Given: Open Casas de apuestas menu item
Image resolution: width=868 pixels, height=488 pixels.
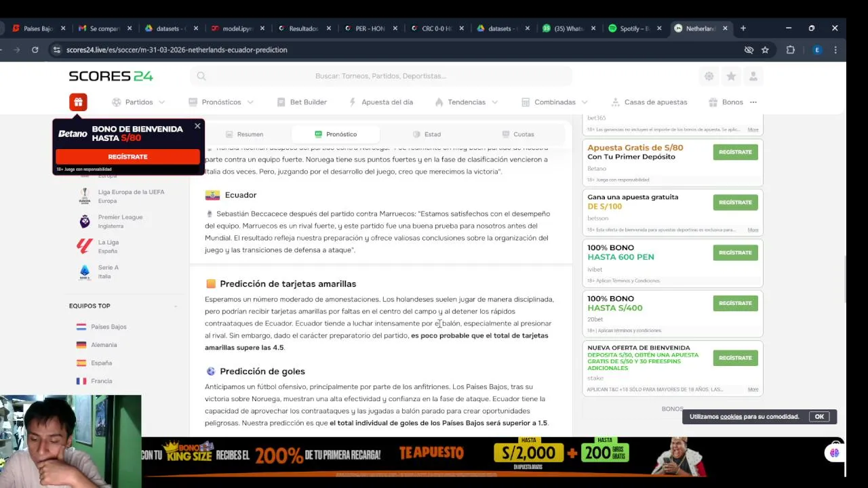Looking at the screenshot, I should (649, 102).
